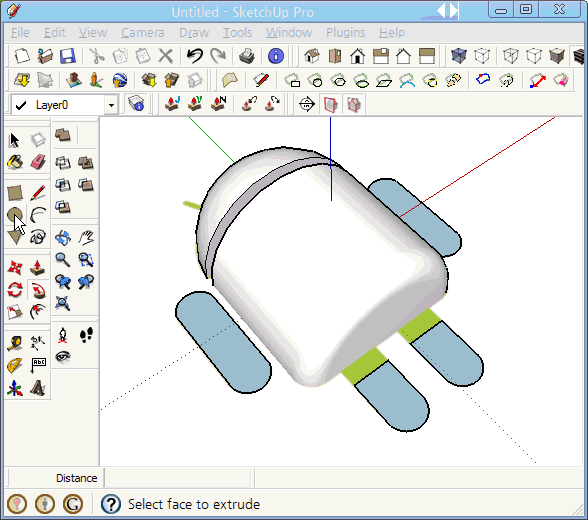Image resolution: width=588 pixels, height=520 pixels.
Task: Toggle the X-ray face style
Action: [x=459, y=56]
